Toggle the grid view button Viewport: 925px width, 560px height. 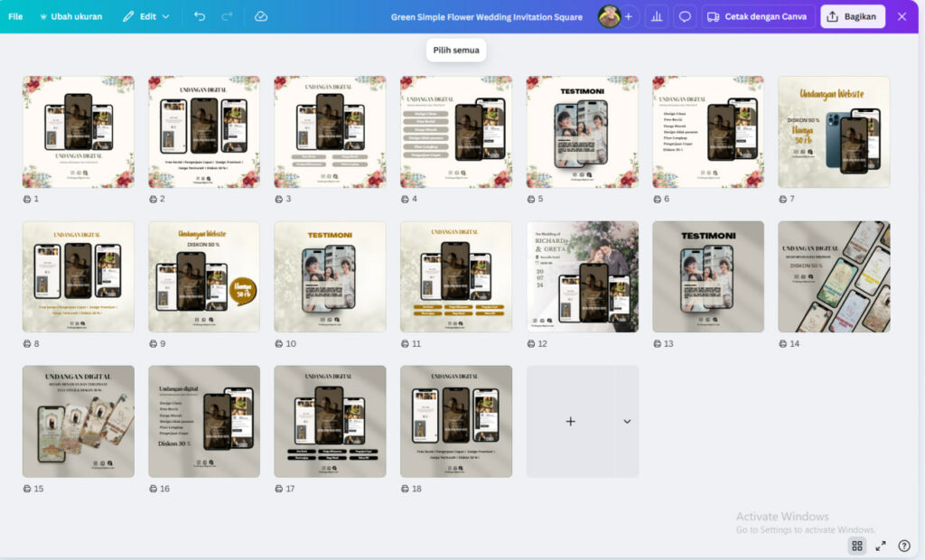tap(856, 546)
